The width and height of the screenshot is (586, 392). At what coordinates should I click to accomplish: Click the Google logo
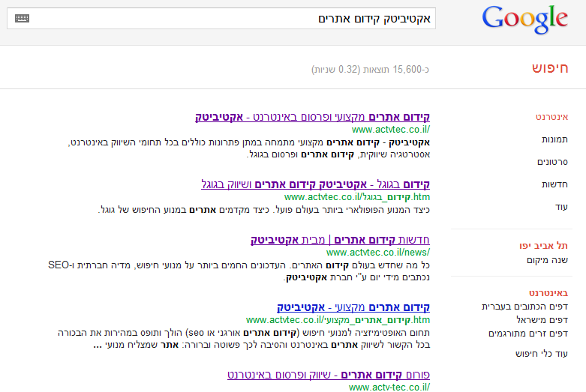tap(524, 19)
